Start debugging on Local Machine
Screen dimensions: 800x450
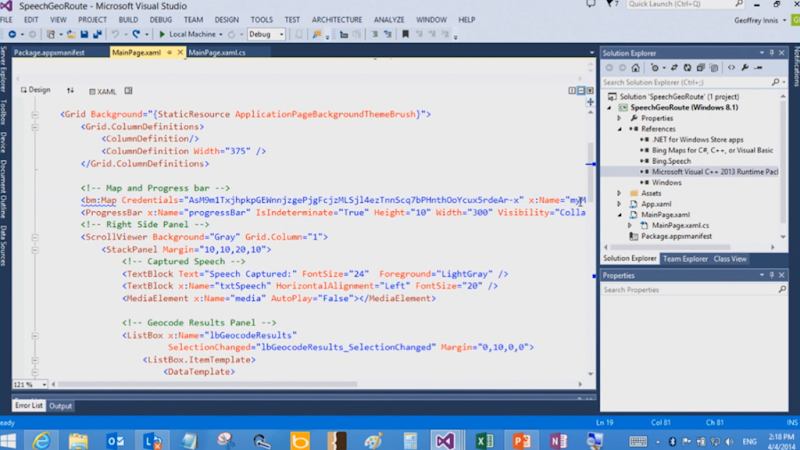[x=187, y=34]
